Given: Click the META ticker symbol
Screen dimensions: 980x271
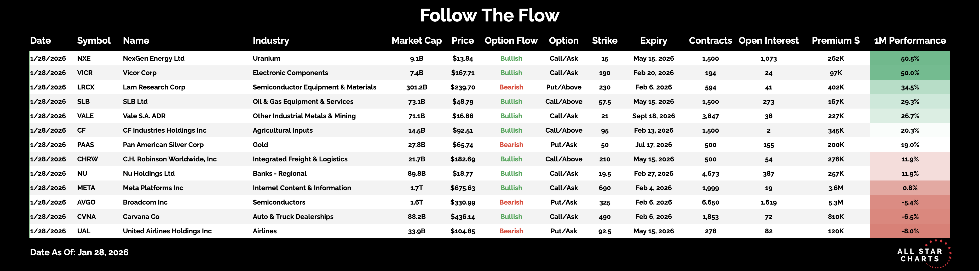Looking at the screenshot, I should pos(86,188).
